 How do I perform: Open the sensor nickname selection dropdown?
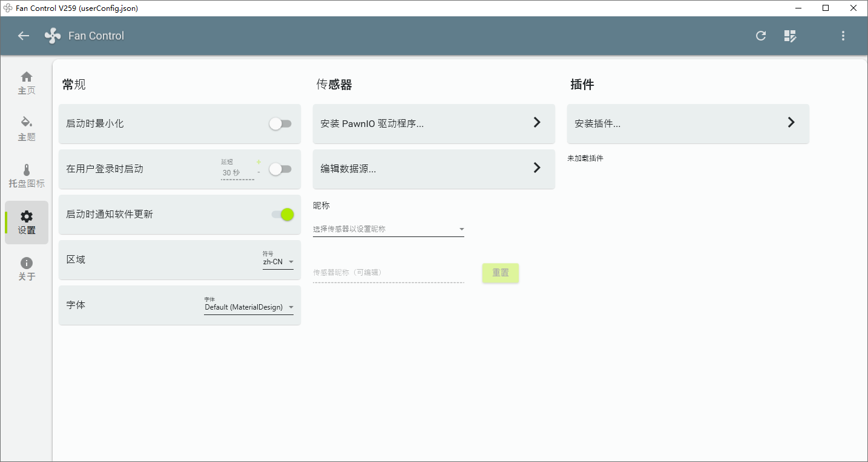click(x=388, y=228)
